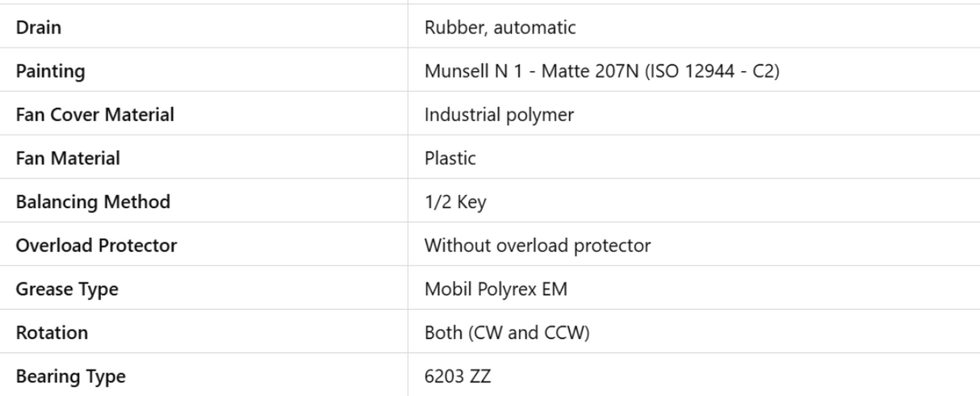Click the Balancing Method label

click(x=93, y=202)
